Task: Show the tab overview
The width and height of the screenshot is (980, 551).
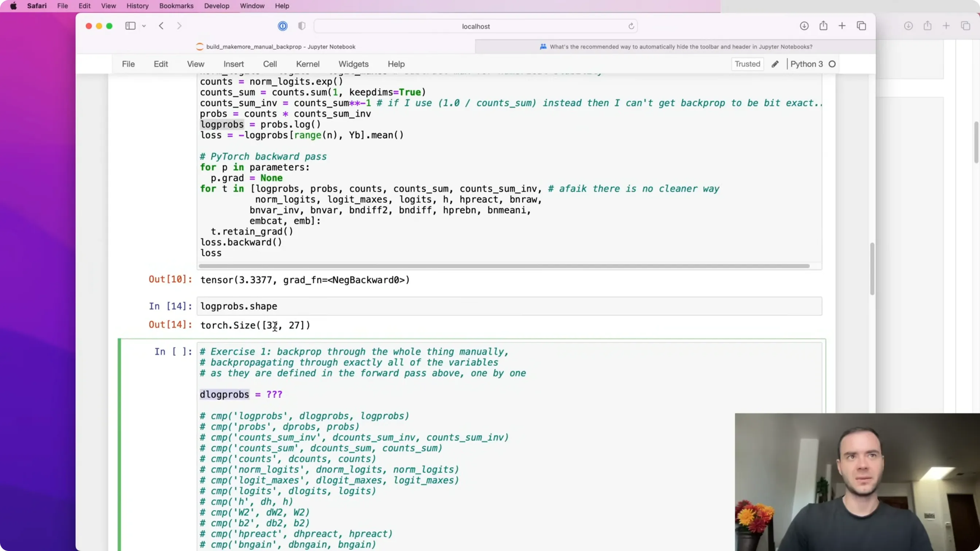Action: 861,26
